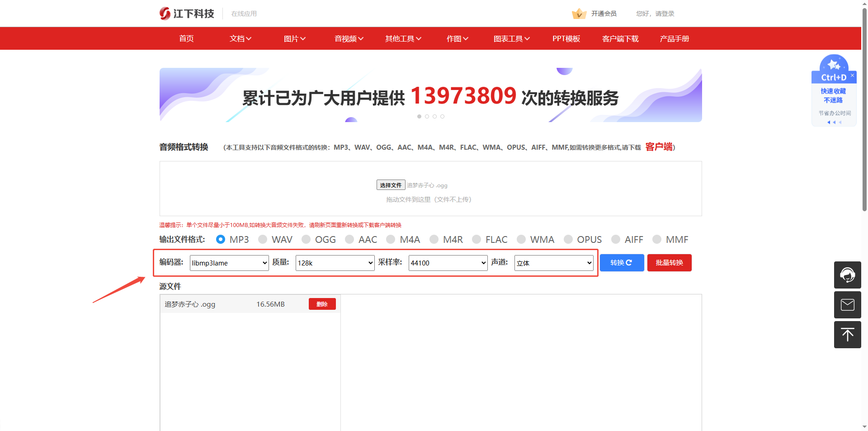
Task: Select WAV output format
Action: 263,239
